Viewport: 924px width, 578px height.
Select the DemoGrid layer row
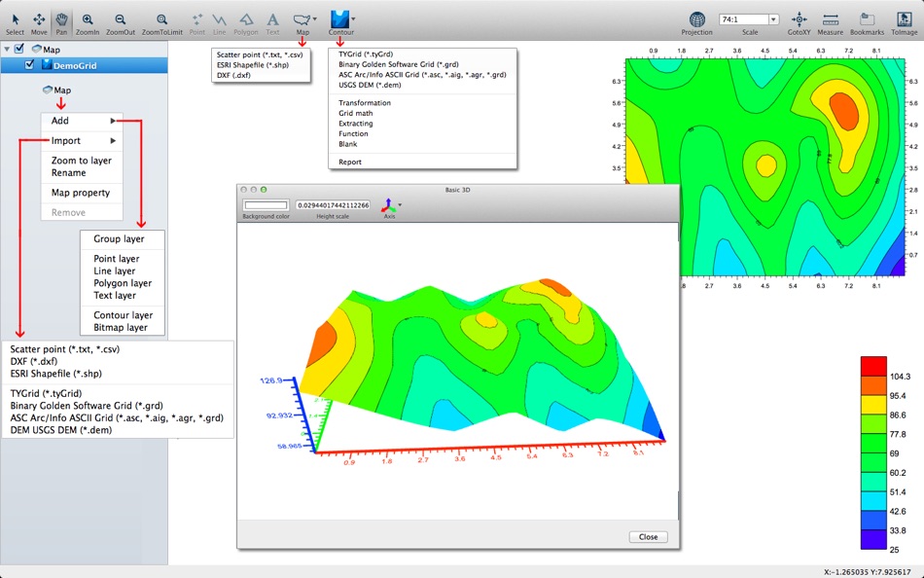click(x=84, y=65)
